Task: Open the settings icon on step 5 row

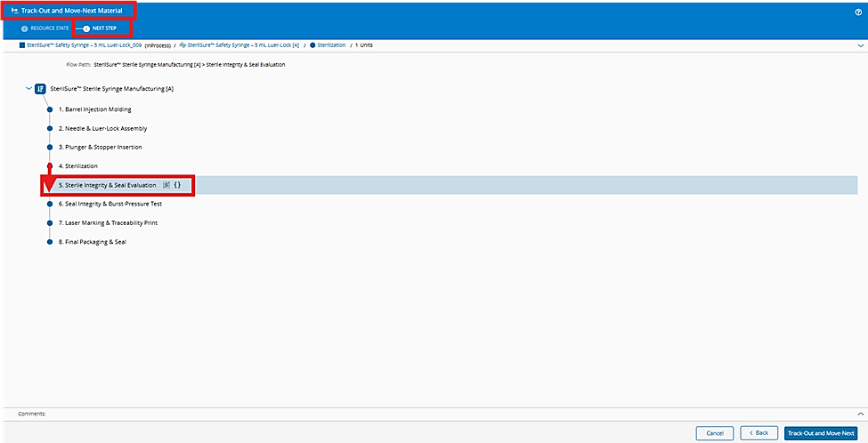Action: click(166, 185)
